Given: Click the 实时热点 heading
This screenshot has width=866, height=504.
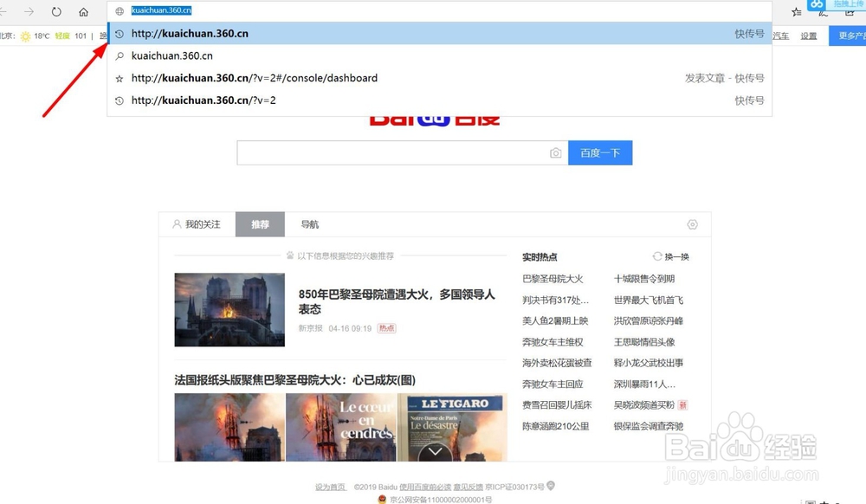Looking at the screenshot, I should [x=540, y=256].
